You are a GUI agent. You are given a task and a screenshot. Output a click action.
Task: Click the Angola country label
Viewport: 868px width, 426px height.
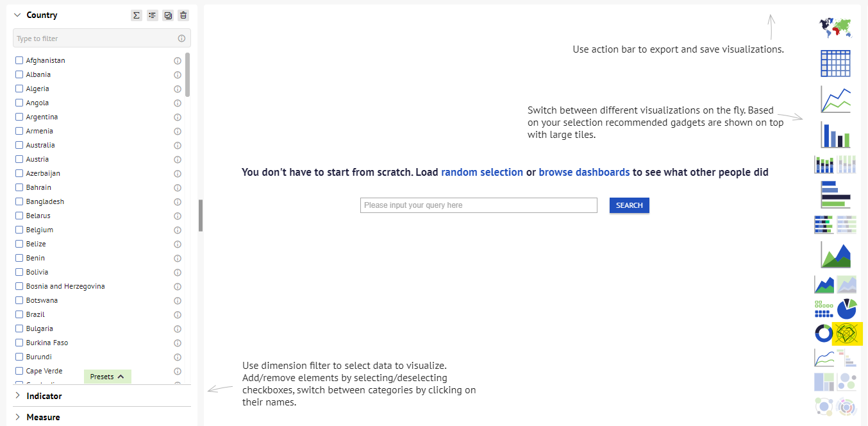click(x=37, y=103)
